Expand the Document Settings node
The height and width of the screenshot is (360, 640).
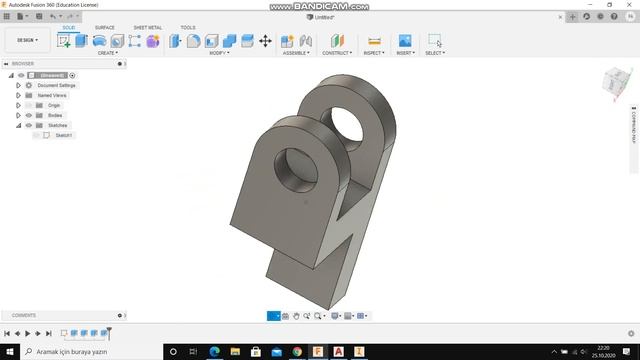pos(18,85)
